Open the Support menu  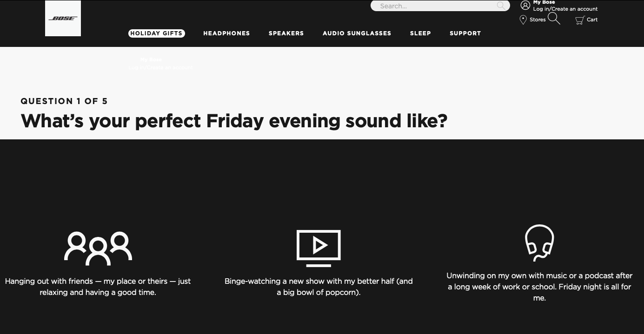pos(465,33)
